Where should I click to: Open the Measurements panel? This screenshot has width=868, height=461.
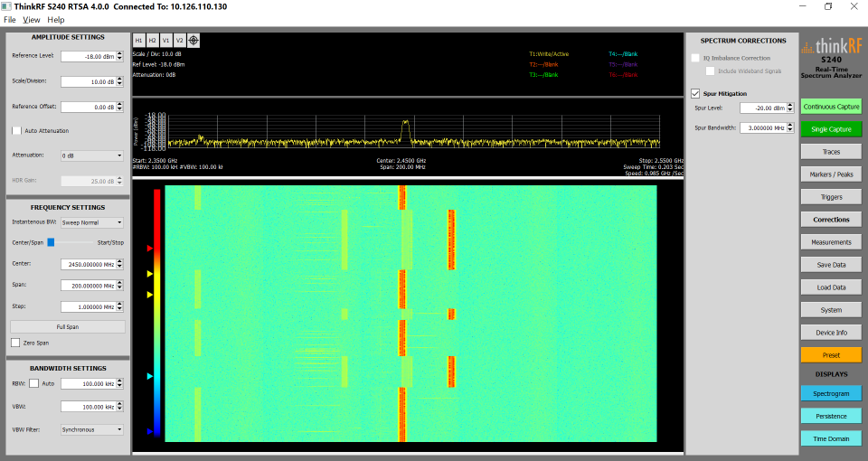(x=831, y=242)
